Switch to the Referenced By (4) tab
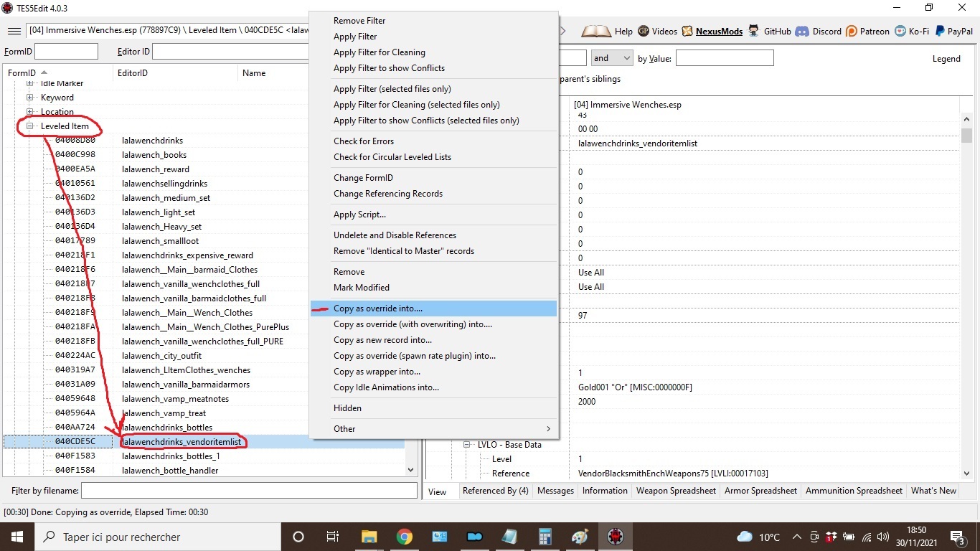The width and height of the screenshot is (980, 551). tap(495, 491)
